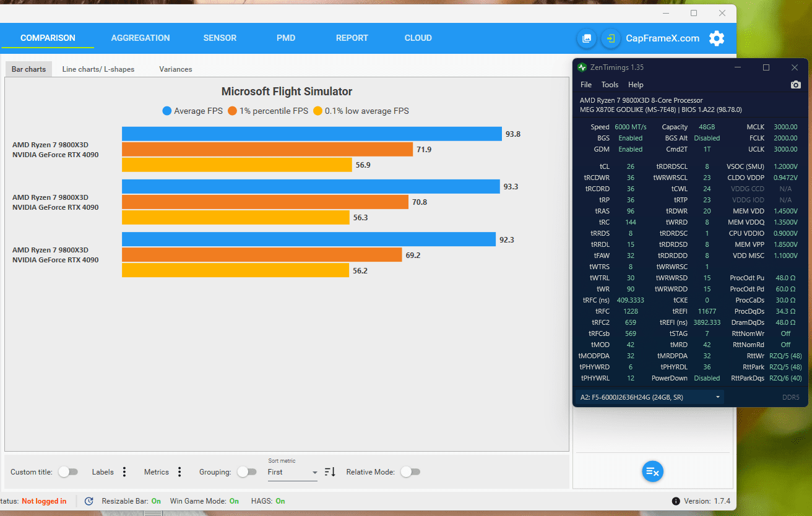Toggle the 0.1% low average FPS legend dot
The width and height of the screenshot is (812, 516).
tap(317, 111)
